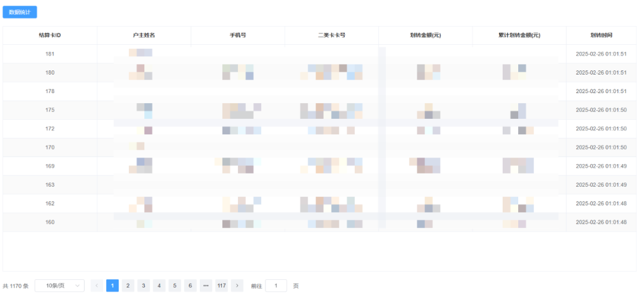644x296 pixels.
Task: Go to the next page arrow
Action: [237, 286]
